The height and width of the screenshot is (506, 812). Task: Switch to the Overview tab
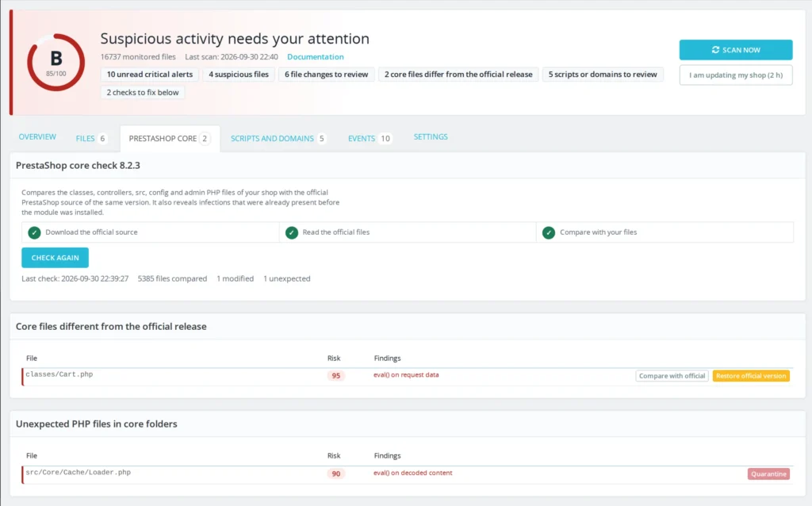coord(37,136)
